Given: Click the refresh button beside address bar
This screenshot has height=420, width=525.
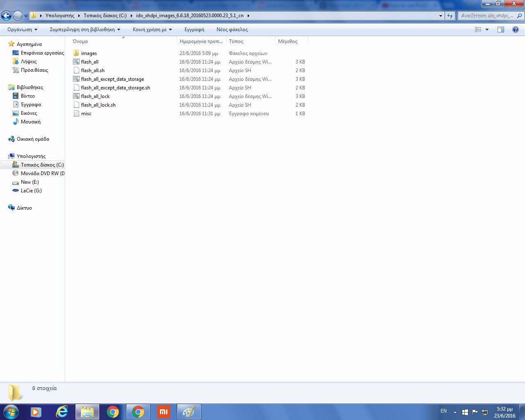Looking at the screenshot, I should click(x=450, y=16).
